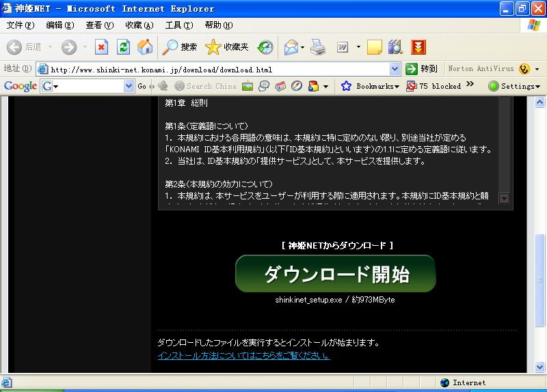The width and height of the screenshot is (547, 392).
Task: Click the Forward arrow toolbar button
Action: (x=69, y=47)
